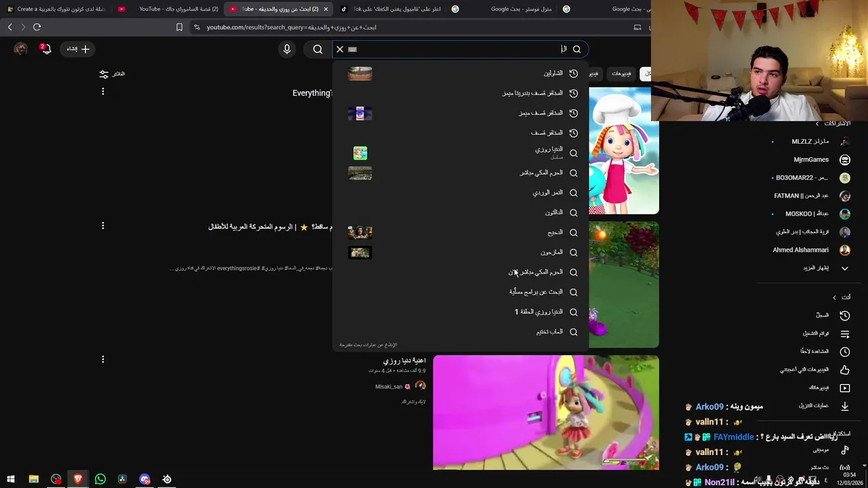Open options menu for the top Everything's result

point(103,91)
